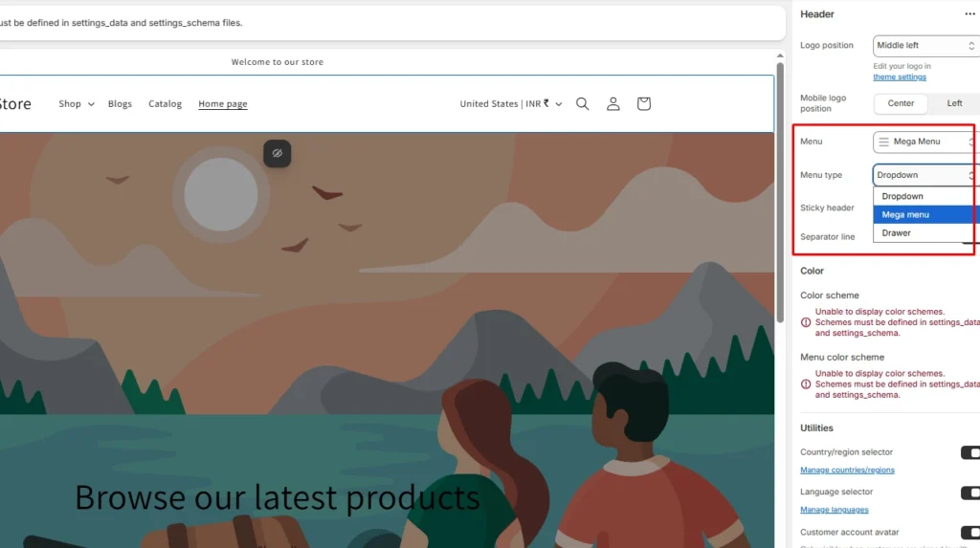
Task: Click the search magnifier icon in store header
Action: [x=582, y=104]
